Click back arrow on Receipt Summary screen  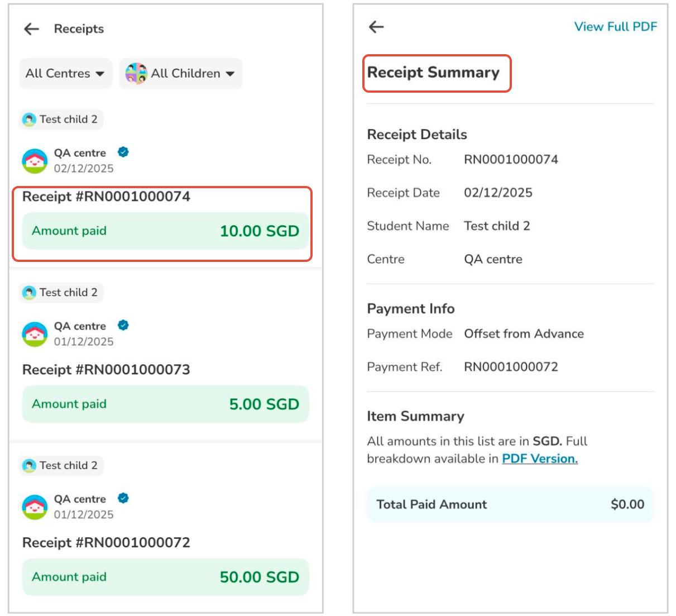tap(377, 27)
